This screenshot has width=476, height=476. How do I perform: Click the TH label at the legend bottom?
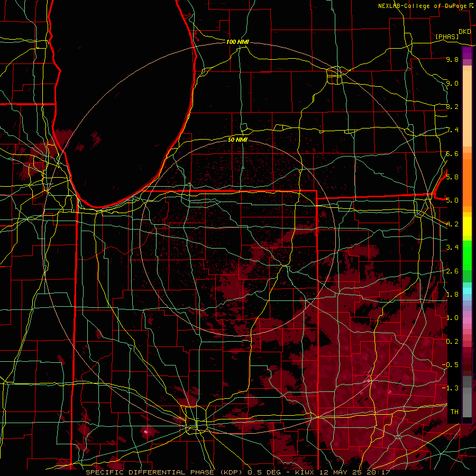click(x=454, y=411)
